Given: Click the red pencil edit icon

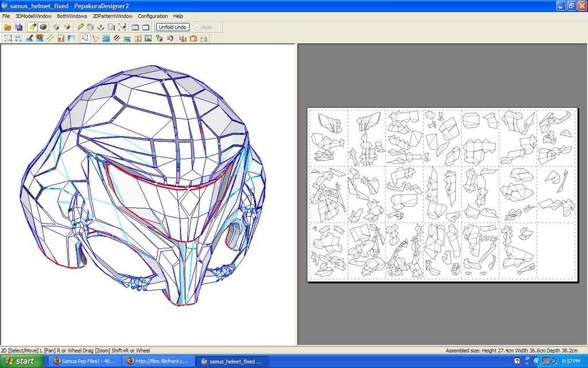Looking at the screenshot, I should coord(29,39).
